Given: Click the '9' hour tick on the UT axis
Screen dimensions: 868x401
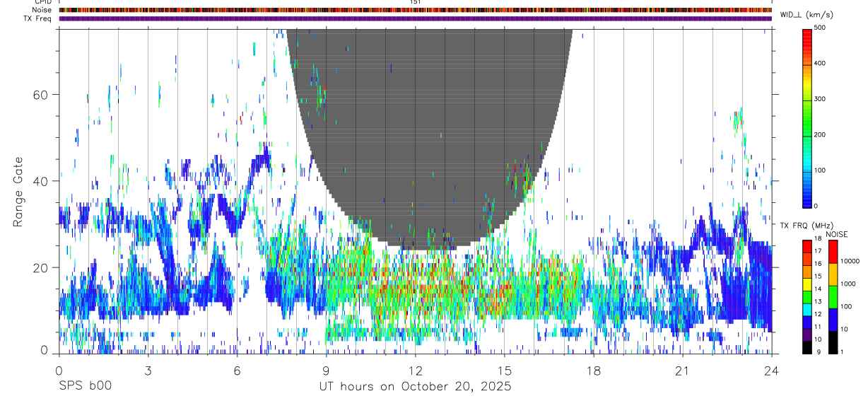Looking at the screenshot, I should (x=326, y=371).
